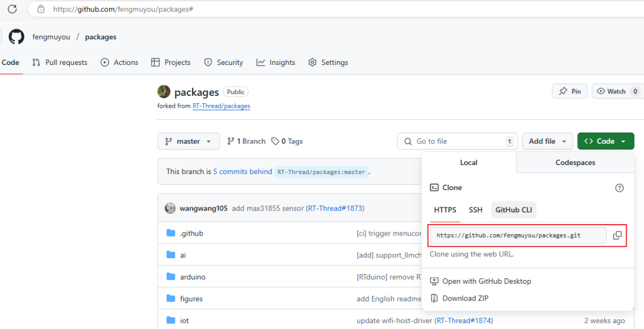View 1 Branch link
Image resolution: width=644 pixels, height=329 pixels.
(x=246, y=141)
